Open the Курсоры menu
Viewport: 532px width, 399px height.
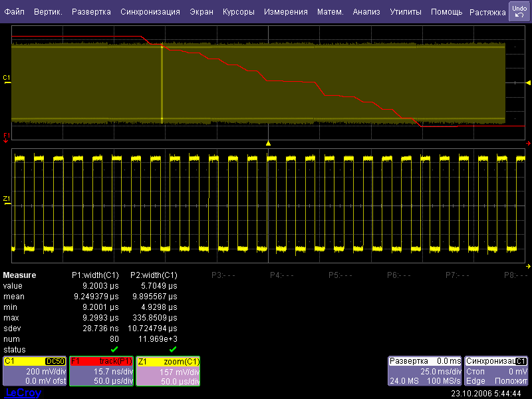[x=239, y=12]
